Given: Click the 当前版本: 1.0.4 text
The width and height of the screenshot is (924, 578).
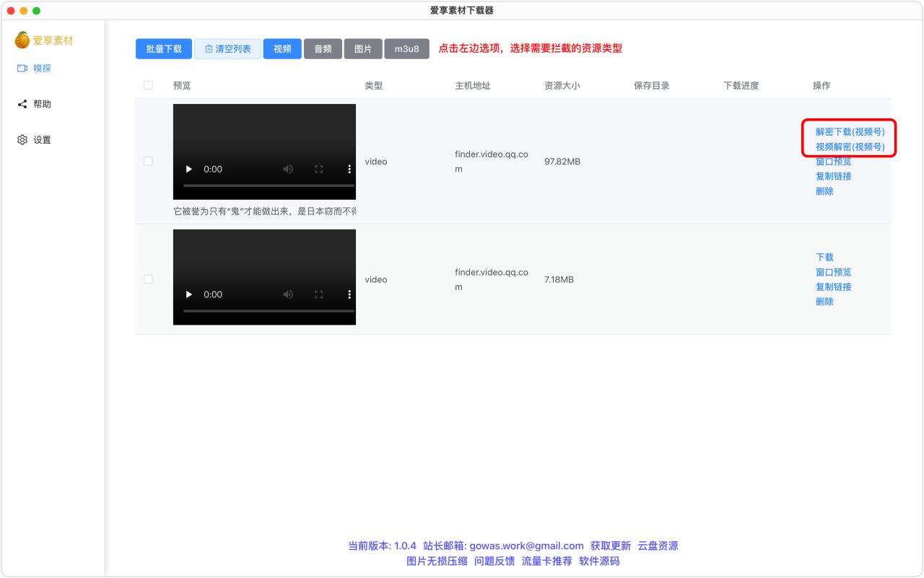Looking at the screenshot, I should [382, 546].
